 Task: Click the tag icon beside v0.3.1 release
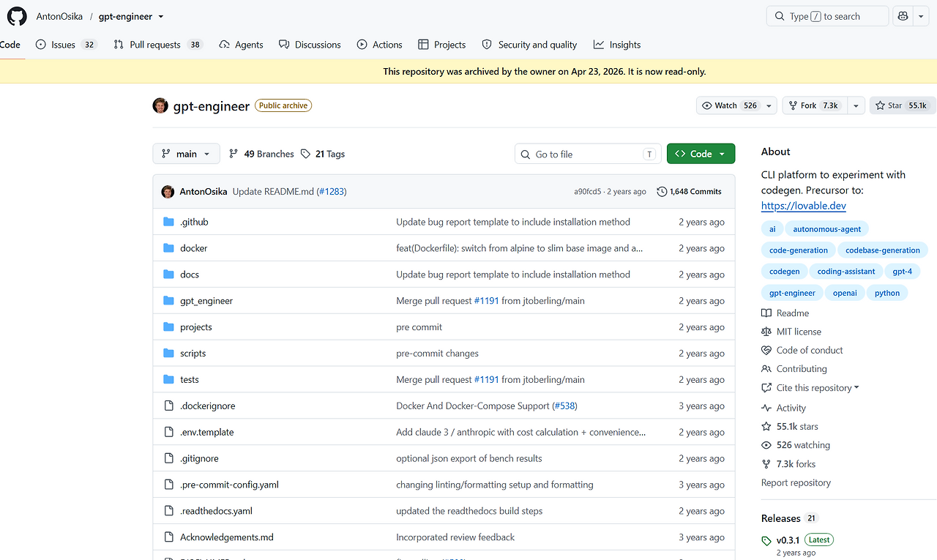[766, 541]
